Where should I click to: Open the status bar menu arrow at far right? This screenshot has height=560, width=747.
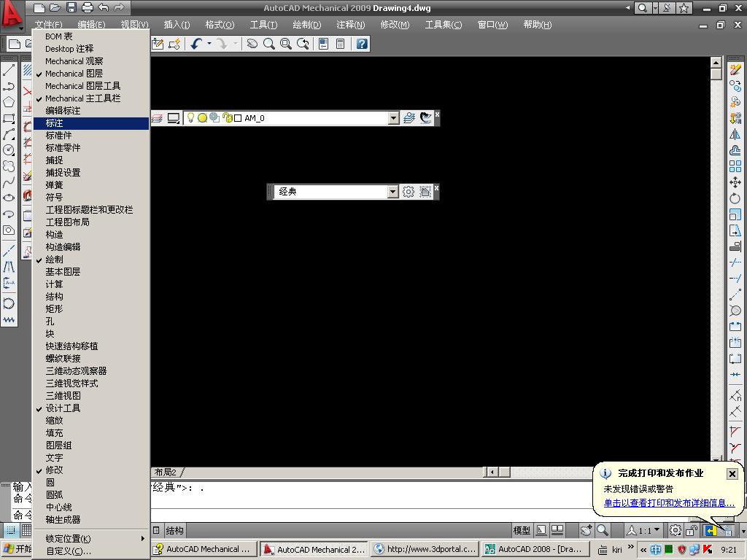tap(743, 531)
